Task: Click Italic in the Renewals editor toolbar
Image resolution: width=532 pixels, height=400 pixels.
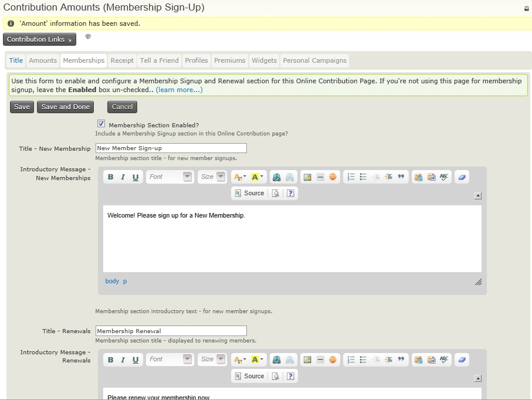Action: [x=123, y=360]
